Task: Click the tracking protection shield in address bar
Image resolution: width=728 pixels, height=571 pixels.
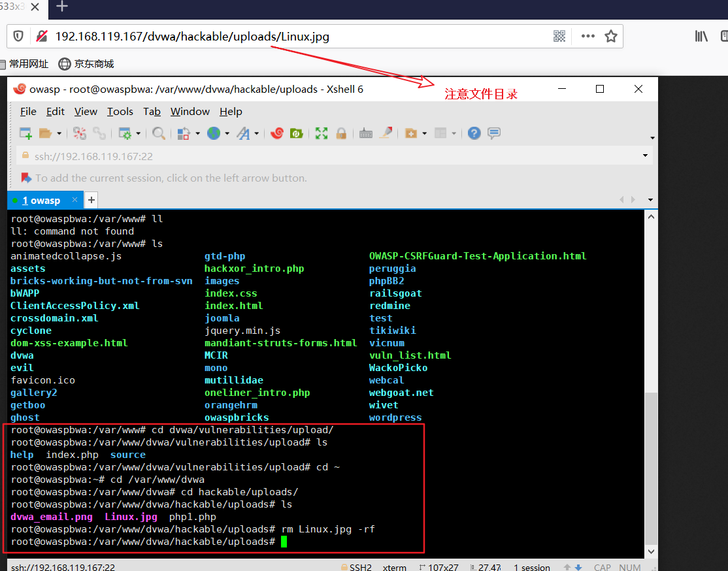Action: pyautogui.click(x=19, y=36)
